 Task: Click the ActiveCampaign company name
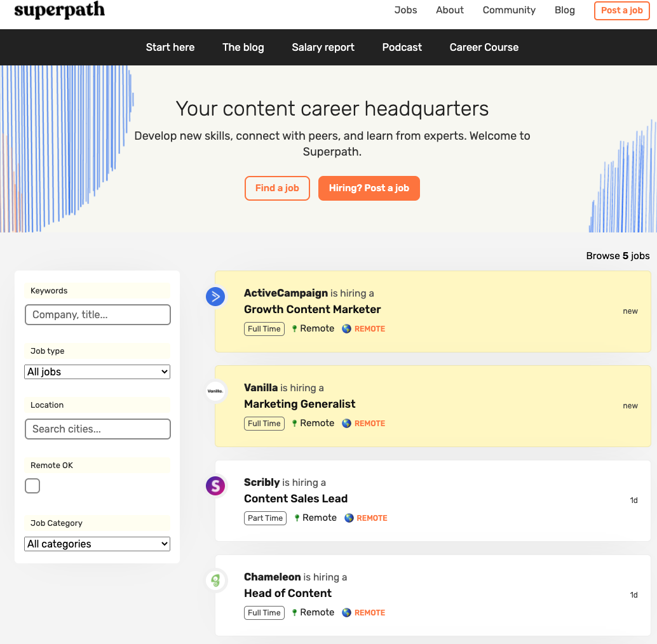[x=286, y=293]
